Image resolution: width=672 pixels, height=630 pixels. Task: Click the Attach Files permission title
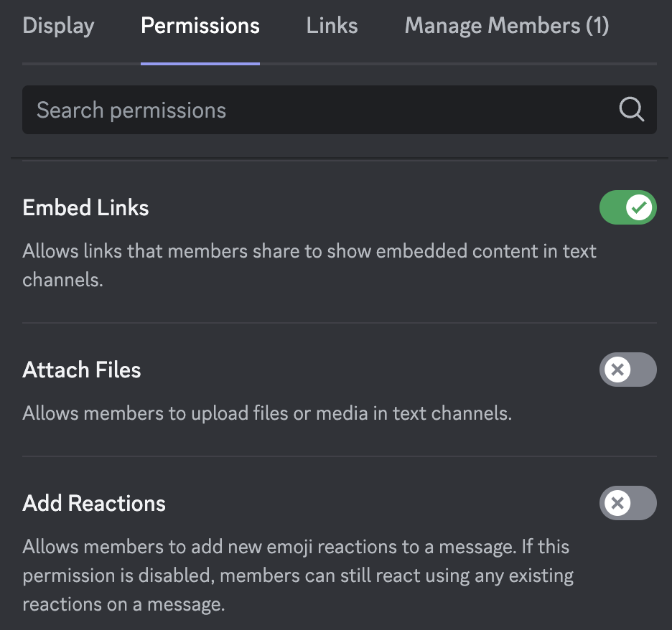[81, 370]
